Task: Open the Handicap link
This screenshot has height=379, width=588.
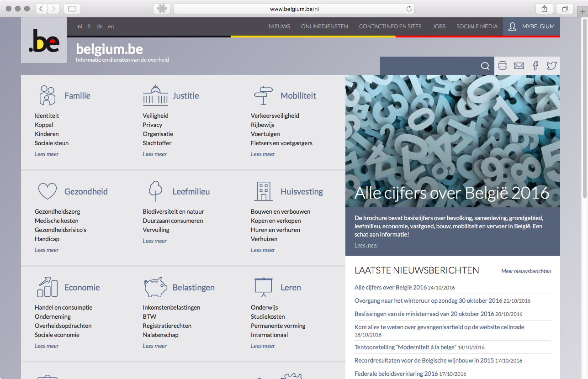Action: (x=47, y=239)
